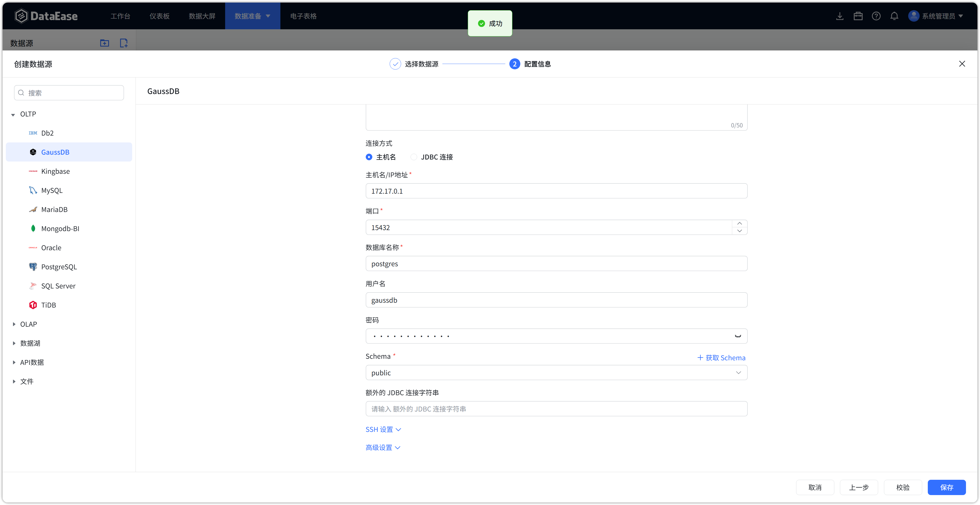
Task: Open the 数据大屏 menu
Action: point(202,16)
